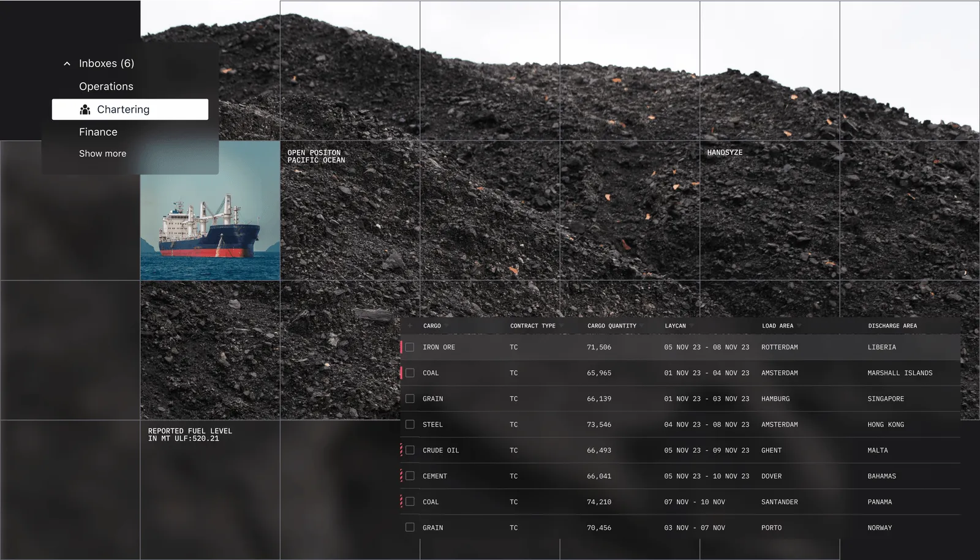Image resolution: width=980 pixels, height=560 pixels.
Task: Click the Inboxes (6) heading
Action: pos(107,63)
